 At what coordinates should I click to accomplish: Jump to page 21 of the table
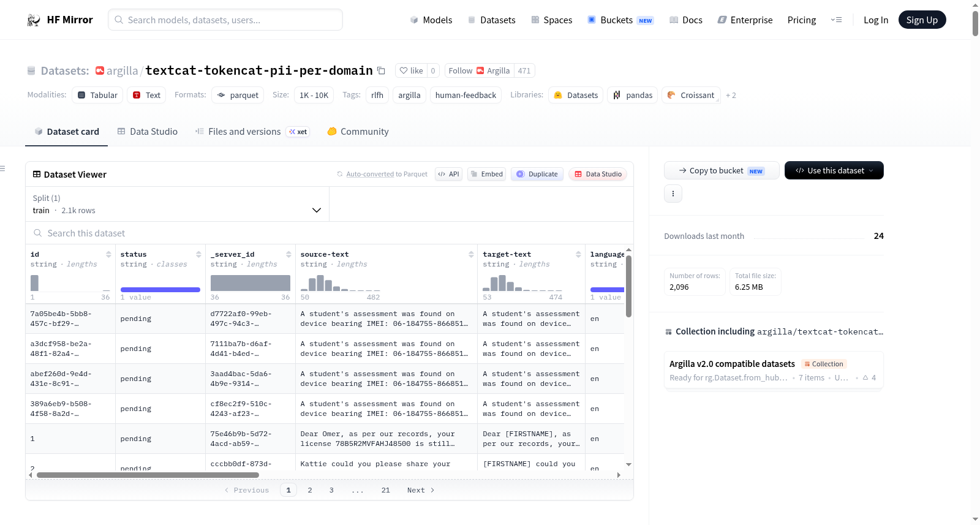[x=386, y=490]
